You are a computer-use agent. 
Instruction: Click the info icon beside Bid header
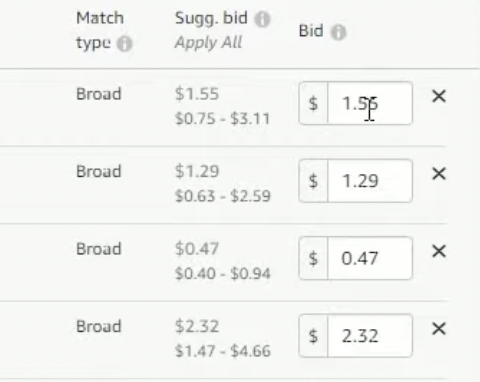pyautogui.click(x=338, y=32)
